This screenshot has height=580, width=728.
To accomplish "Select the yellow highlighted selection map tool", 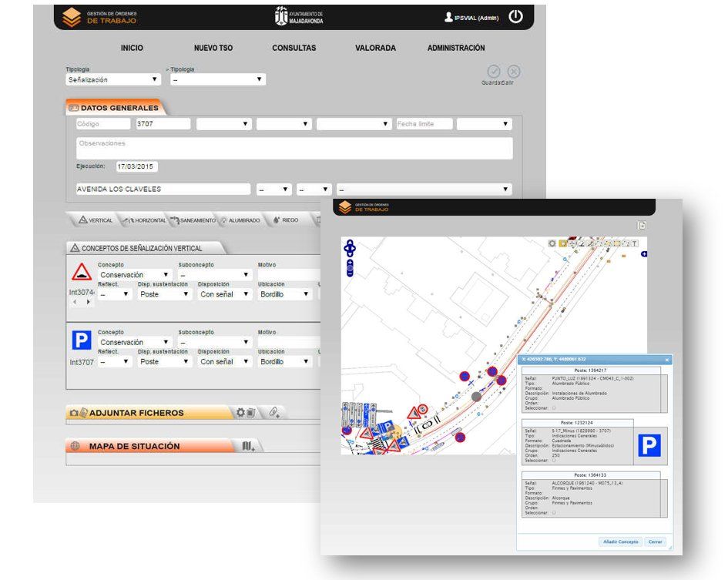I will click(x=562, y=243).
